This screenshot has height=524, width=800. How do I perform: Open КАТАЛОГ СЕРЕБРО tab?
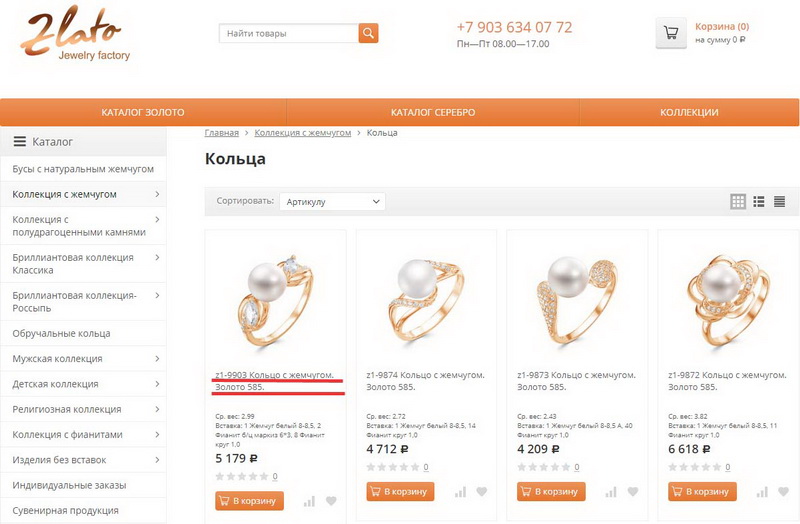pos(433,112)
